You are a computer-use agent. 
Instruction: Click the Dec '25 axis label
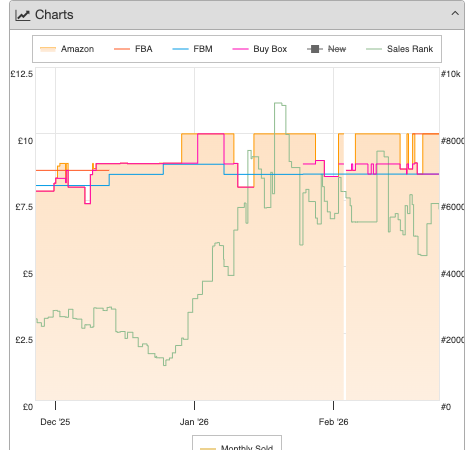(x=55, y=422)
